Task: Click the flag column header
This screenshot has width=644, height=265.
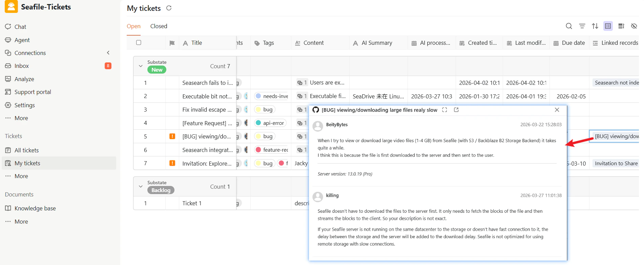Action: click(x=172, y=43)
